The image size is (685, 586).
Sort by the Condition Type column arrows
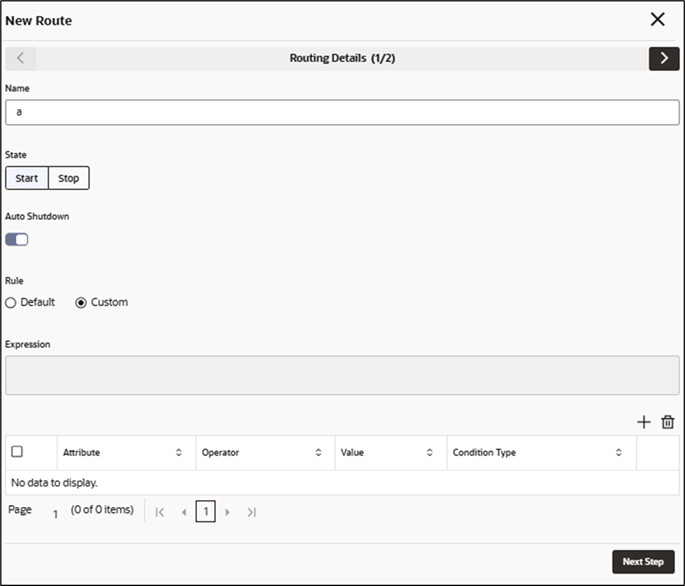click(619, 452)
